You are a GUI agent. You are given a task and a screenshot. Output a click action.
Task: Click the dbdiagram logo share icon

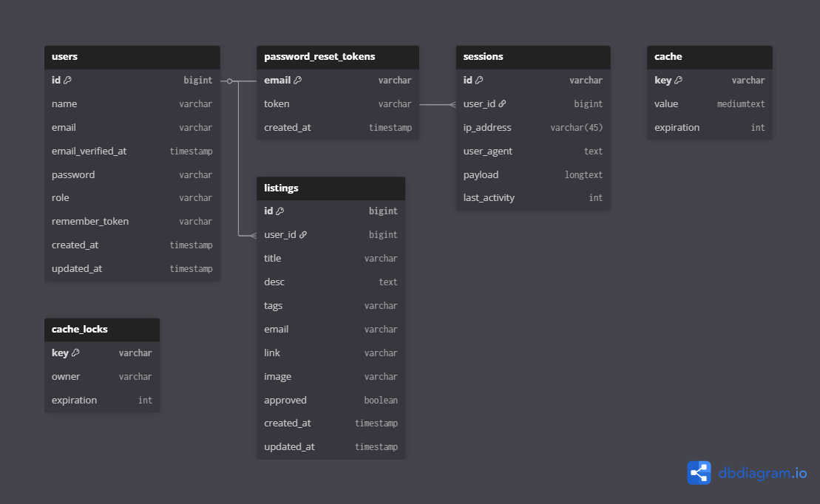point(699,473)
